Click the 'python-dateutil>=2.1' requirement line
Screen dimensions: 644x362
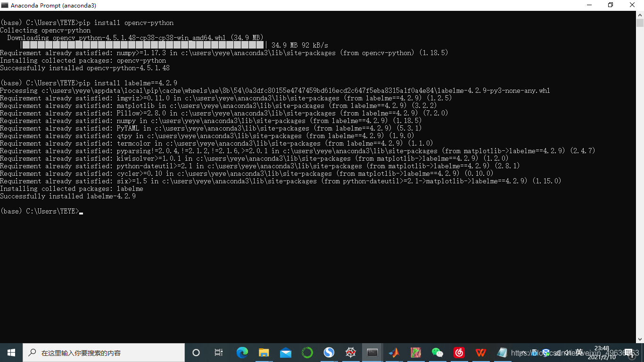pos(260,166)
